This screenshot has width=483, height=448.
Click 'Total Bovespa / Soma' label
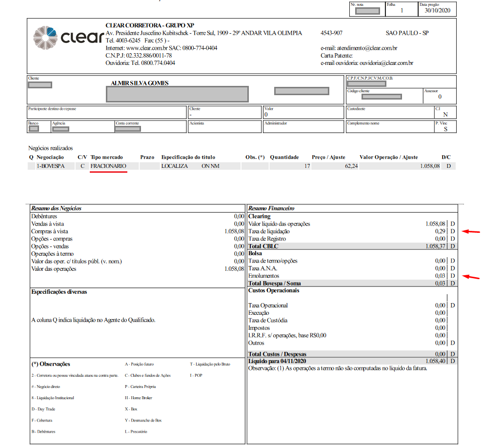[x=275, y=283]
